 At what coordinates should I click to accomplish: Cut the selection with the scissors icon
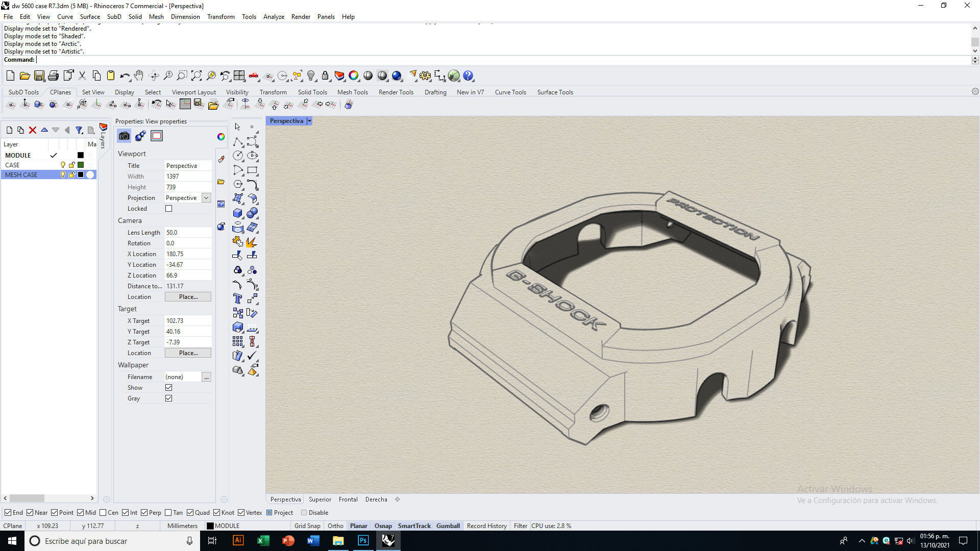[x=82, y=76]
